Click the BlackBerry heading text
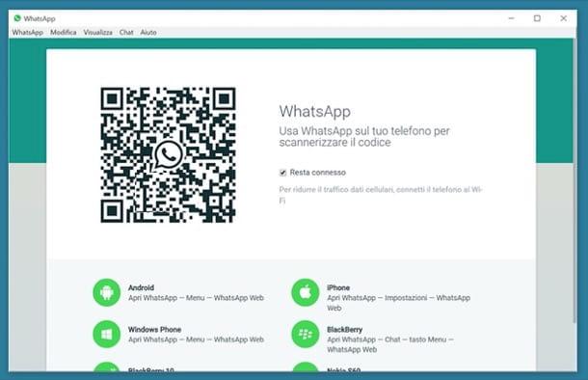The height and width of the screenshot is (380, 588). (344, 329)
